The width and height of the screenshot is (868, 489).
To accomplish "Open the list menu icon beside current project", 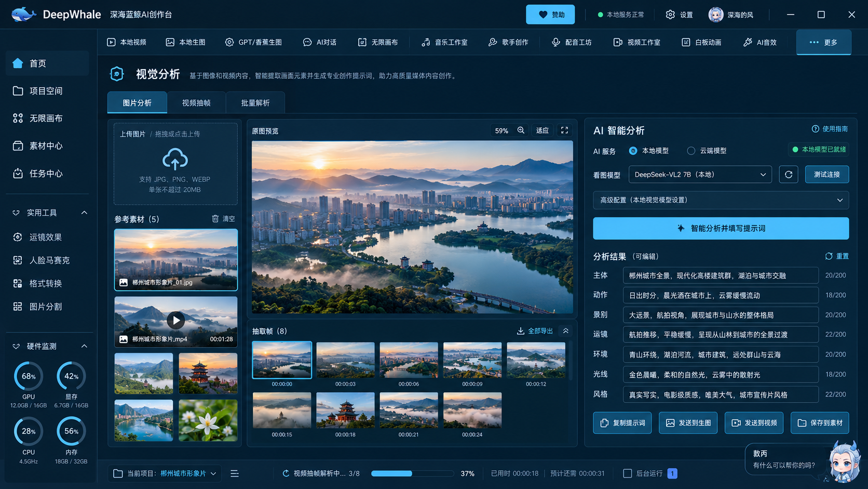I will [234, 473].
